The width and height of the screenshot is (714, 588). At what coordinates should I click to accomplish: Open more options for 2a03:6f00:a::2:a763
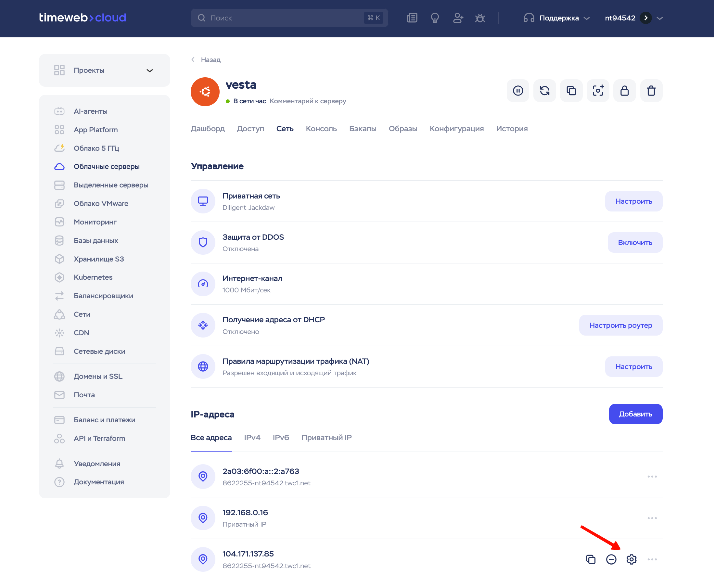[652, 477]
